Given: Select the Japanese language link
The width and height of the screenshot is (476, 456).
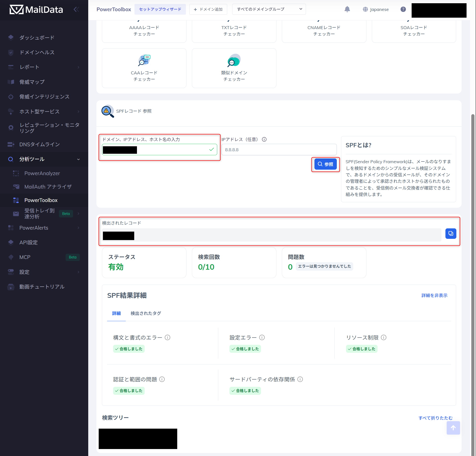Looking at the screenshot, I should [x=379, y=9].
